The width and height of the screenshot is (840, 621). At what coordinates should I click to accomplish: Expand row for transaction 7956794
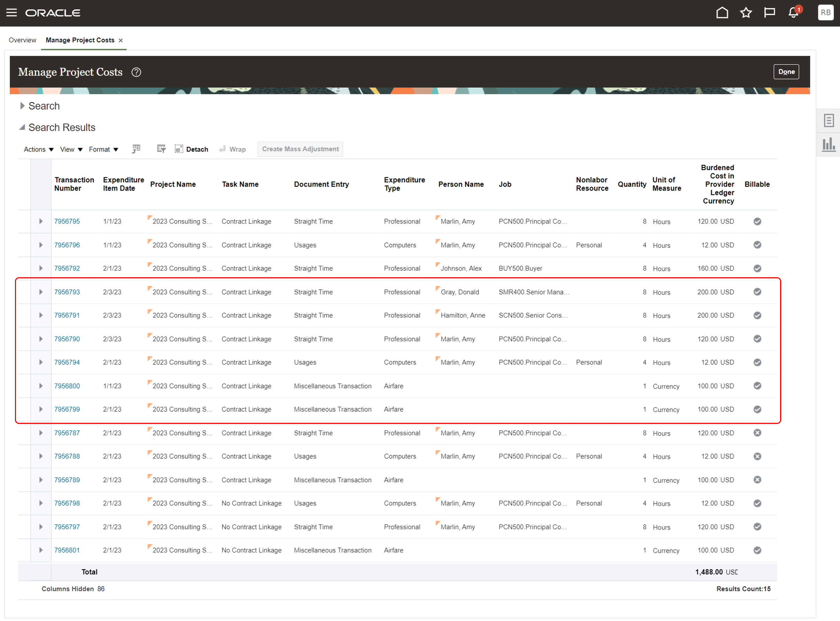click(41, 362)
